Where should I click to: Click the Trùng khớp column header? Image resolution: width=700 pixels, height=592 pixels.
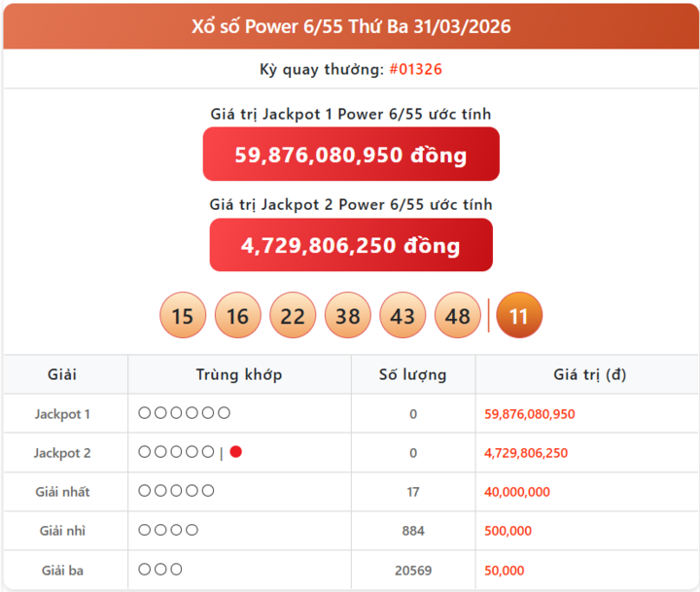click(x=239, y=374)
